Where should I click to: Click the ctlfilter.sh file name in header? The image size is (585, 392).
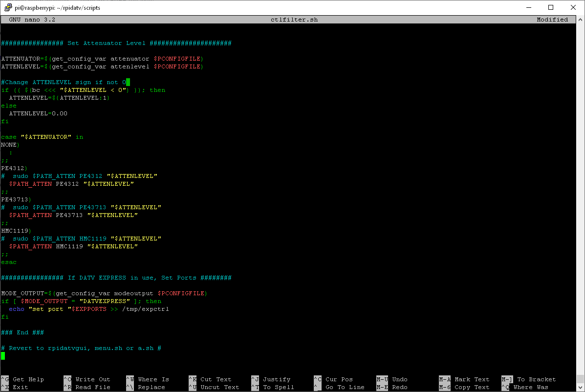tap(294, 20)
